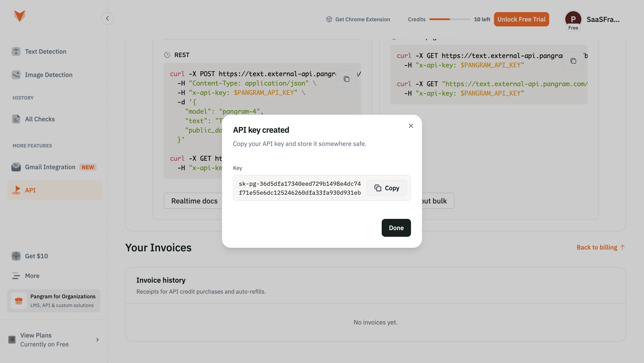Click the 'No invoices yet.' text

point(375,322)
